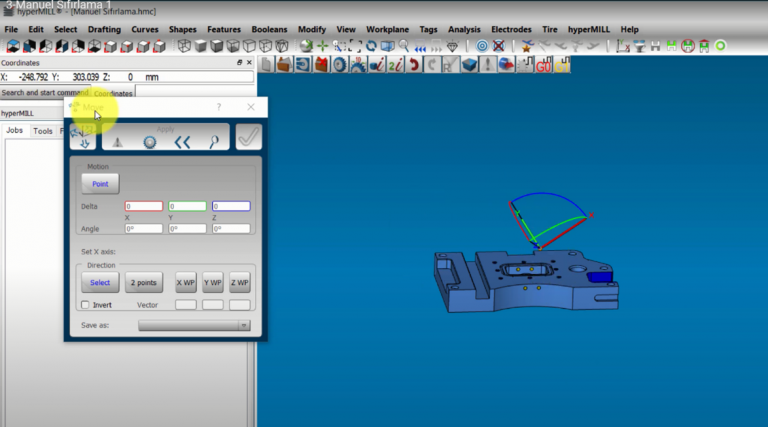Open the Workplane menu
Image resolution: width=768 pixels, height=427 pixels.
pos(385,30)
